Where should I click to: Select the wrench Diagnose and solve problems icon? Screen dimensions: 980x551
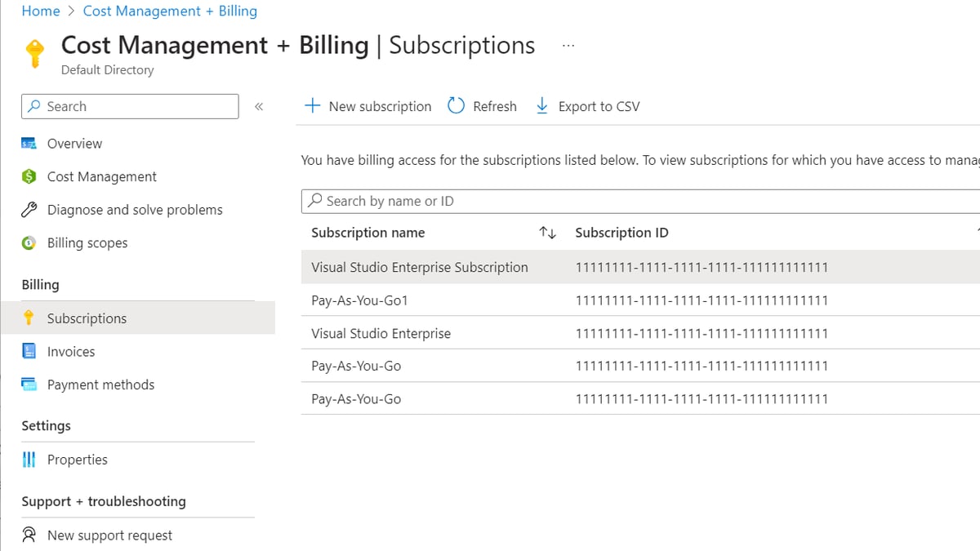pos(29,210)
